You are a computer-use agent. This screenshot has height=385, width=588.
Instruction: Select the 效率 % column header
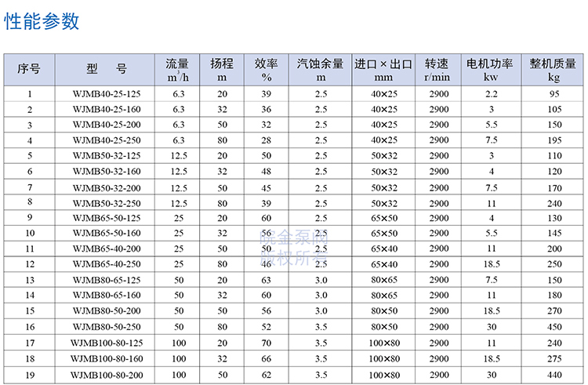266,70
